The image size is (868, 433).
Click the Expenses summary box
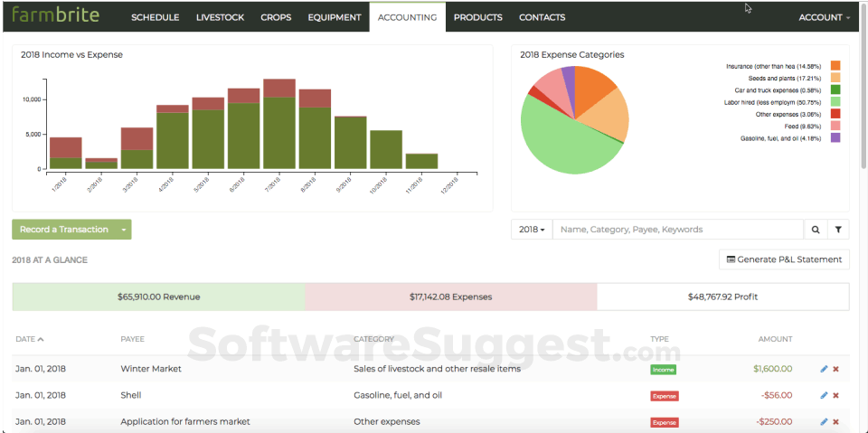click(450, 297)
